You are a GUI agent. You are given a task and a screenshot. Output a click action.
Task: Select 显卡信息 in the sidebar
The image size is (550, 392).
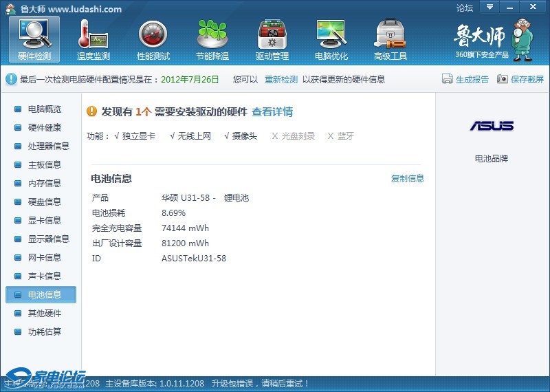click(x=45, y=220)
